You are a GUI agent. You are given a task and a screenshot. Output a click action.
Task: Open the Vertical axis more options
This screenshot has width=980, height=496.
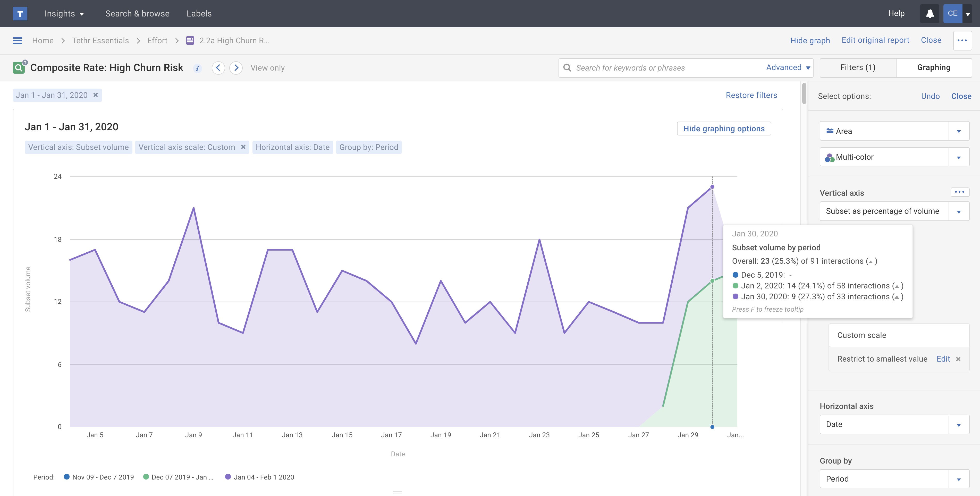959,192
